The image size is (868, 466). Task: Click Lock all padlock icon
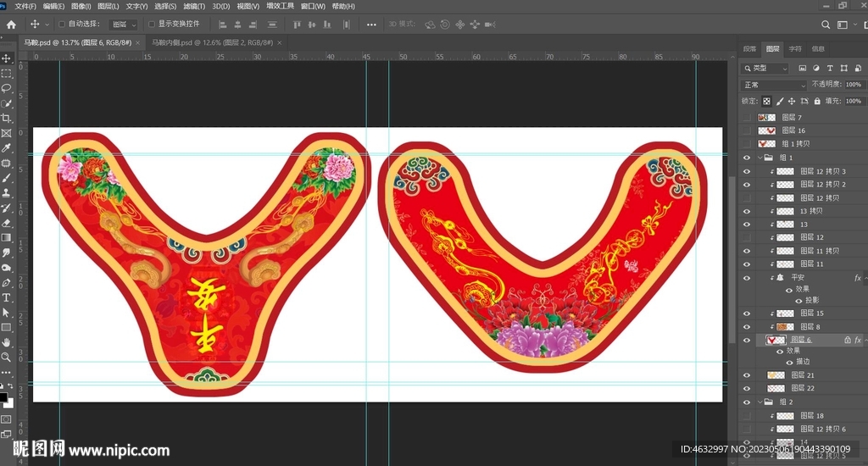tap(817, 102)
